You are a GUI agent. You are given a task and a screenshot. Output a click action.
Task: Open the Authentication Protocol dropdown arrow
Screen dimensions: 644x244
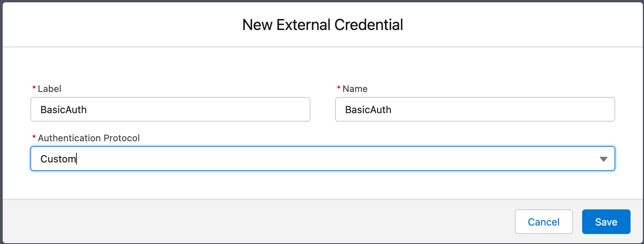(x=603, y=159)
